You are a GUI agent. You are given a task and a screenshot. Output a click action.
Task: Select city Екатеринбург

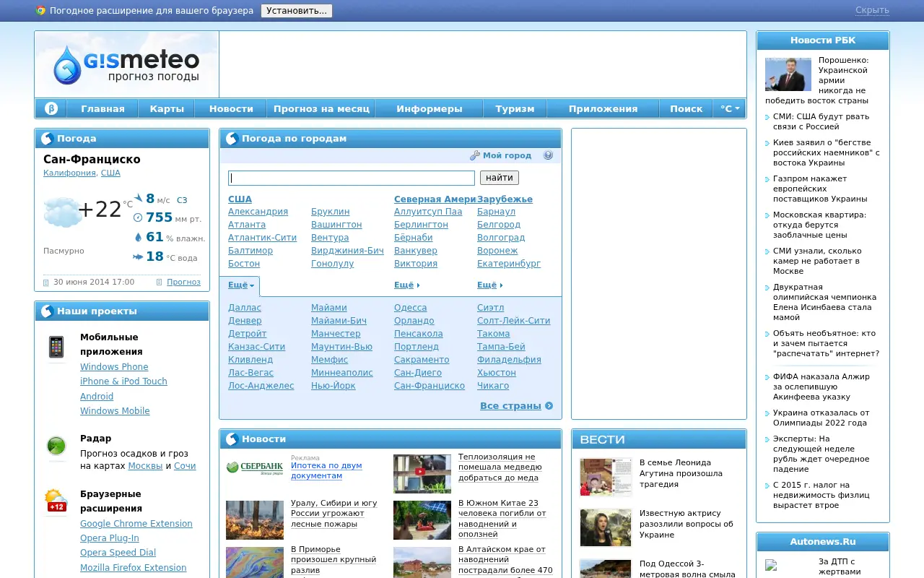509,264
